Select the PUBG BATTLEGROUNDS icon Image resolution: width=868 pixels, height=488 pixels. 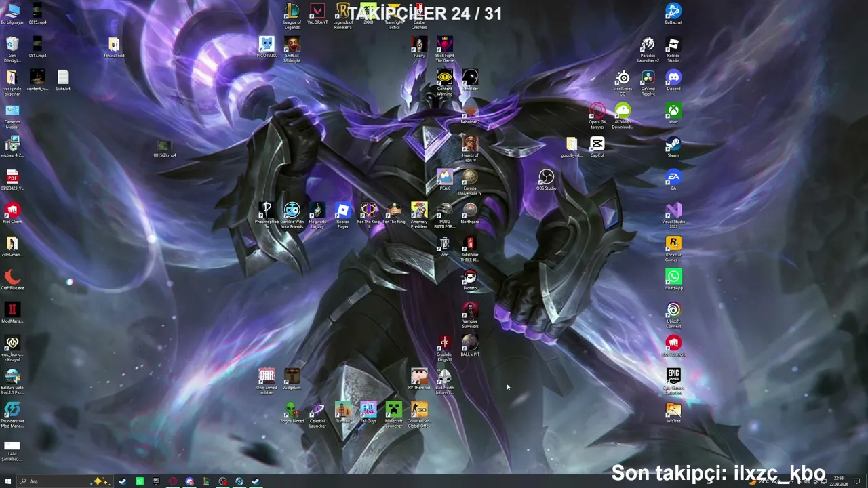pos(445,216)
